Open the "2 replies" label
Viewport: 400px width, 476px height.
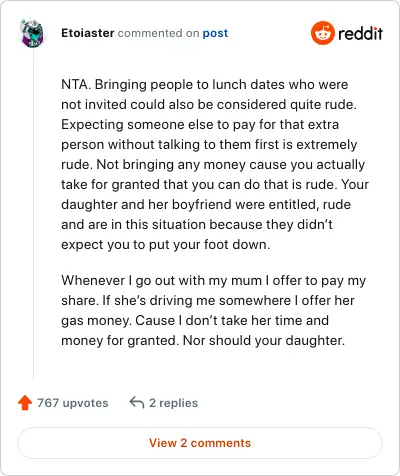coord(173,403)
